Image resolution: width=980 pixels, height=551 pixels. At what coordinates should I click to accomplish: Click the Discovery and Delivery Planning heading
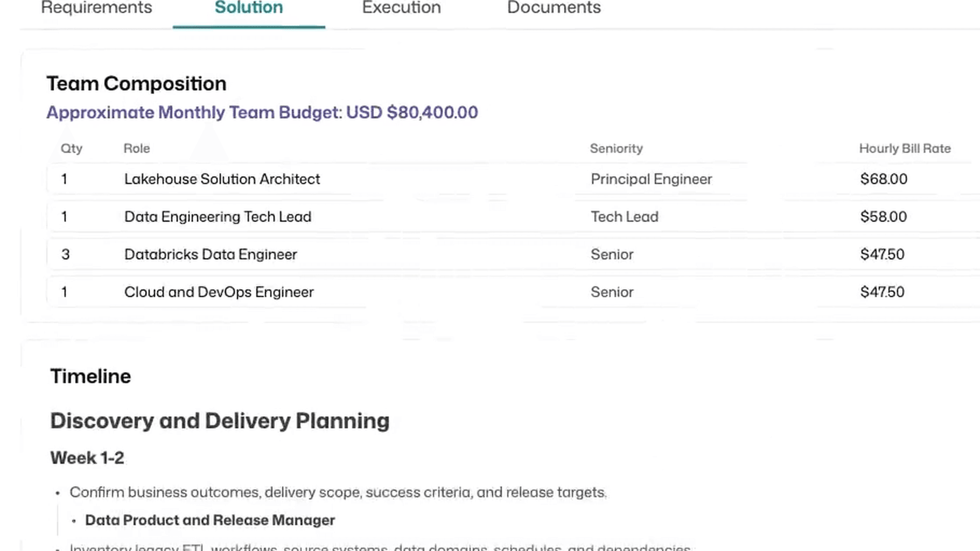tap(220, 421)
